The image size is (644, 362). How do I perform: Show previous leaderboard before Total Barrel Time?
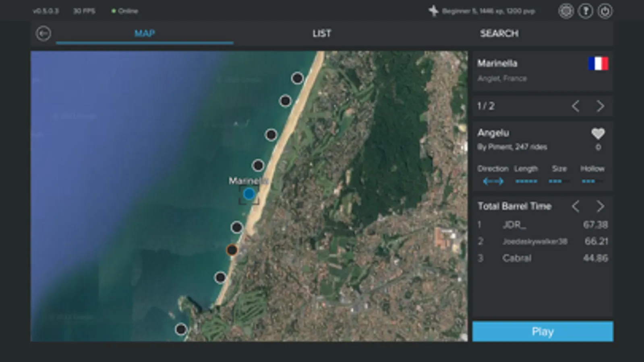pos(576,206)
